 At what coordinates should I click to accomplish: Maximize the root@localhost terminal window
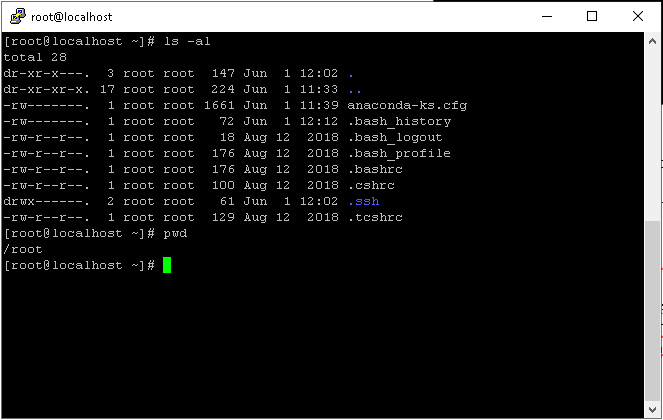592,16
